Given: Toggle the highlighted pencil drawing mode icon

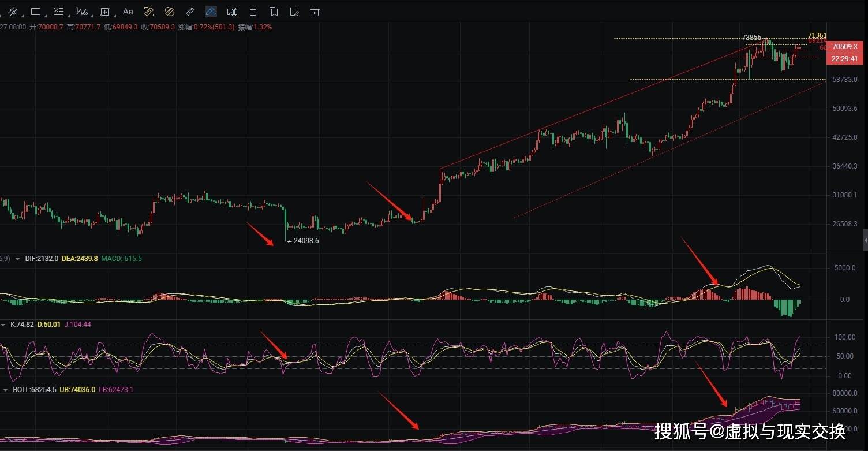Looking at the screenshot, I should [x=211, y=12].
